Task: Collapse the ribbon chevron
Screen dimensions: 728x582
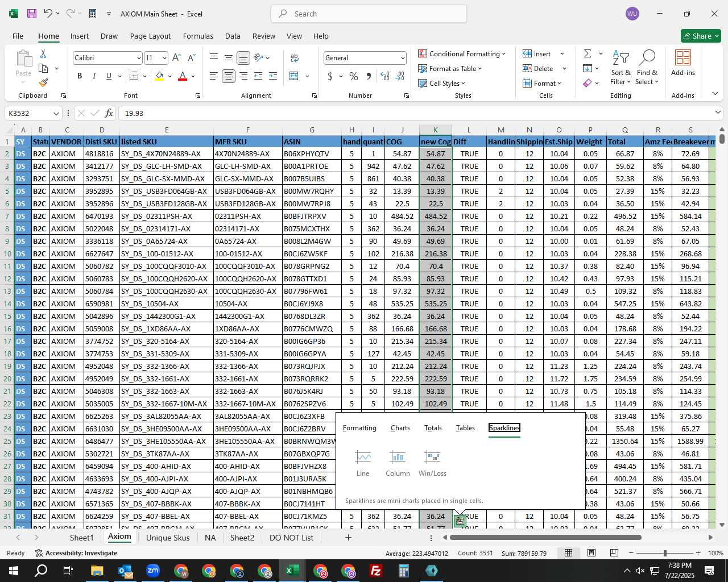Action: (x=715, y=94)
